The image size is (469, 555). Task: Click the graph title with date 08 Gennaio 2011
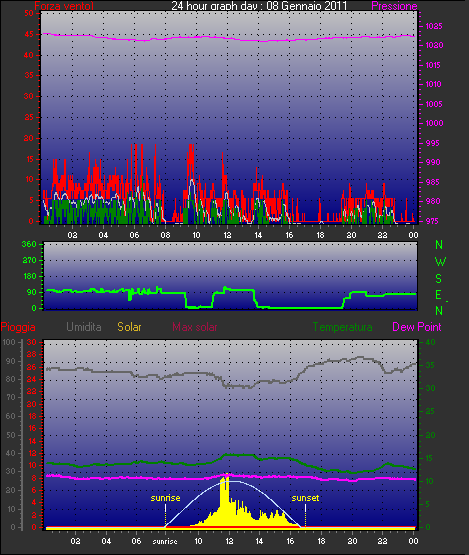(259, 6)
